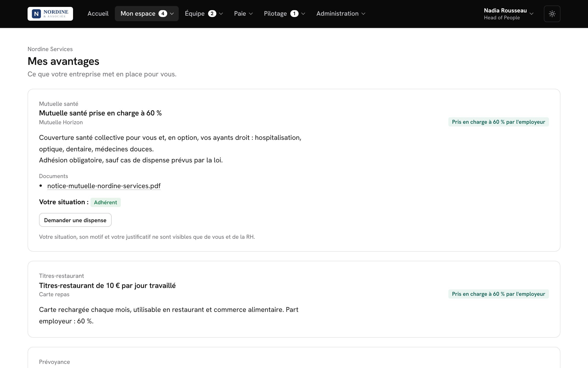Open the Nadia Rousseau user menu
Image resolution: width=588 pixels, height=368 pixels.
pos(509,14)
